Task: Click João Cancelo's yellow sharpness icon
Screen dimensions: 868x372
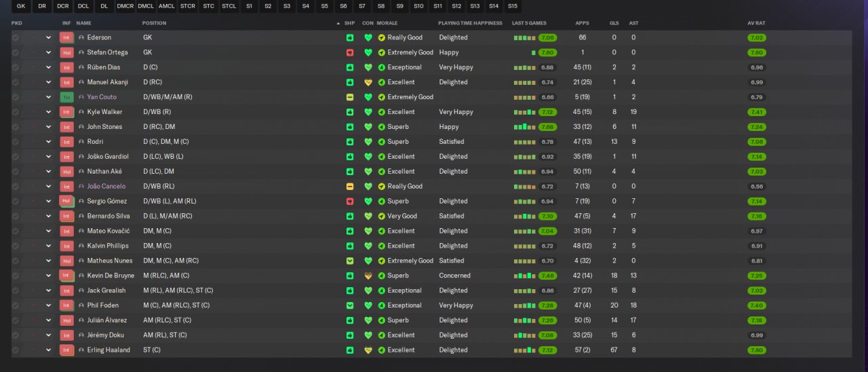Action: 350,186
